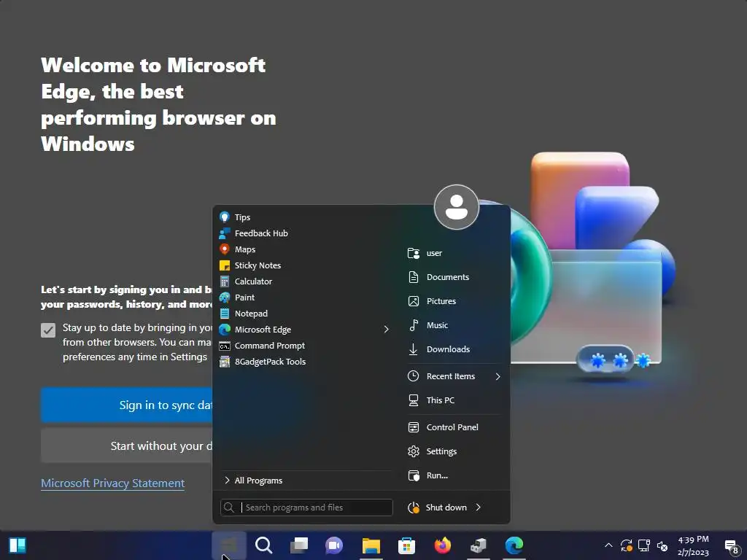This screenshot has width=747, height=560.
Task: Open Chat app on the taskbar
Action: click(334, 545)
